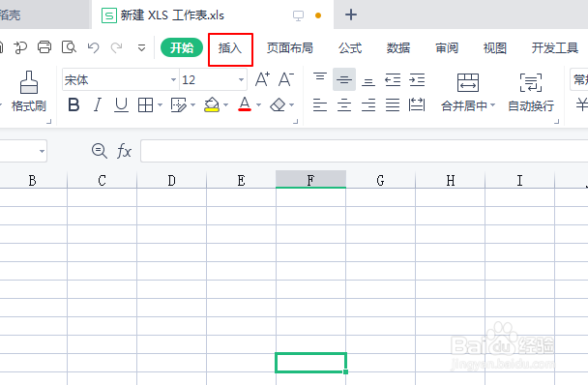Increase the indent

417,79
